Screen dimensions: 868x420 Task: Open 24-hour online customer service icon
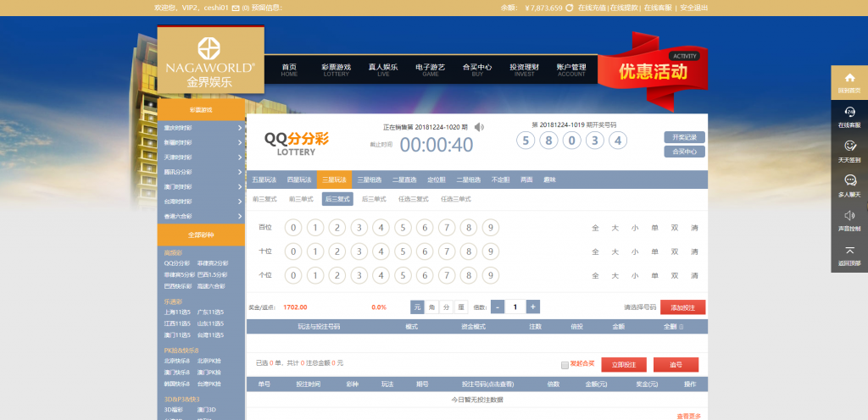tap(849, 113)
